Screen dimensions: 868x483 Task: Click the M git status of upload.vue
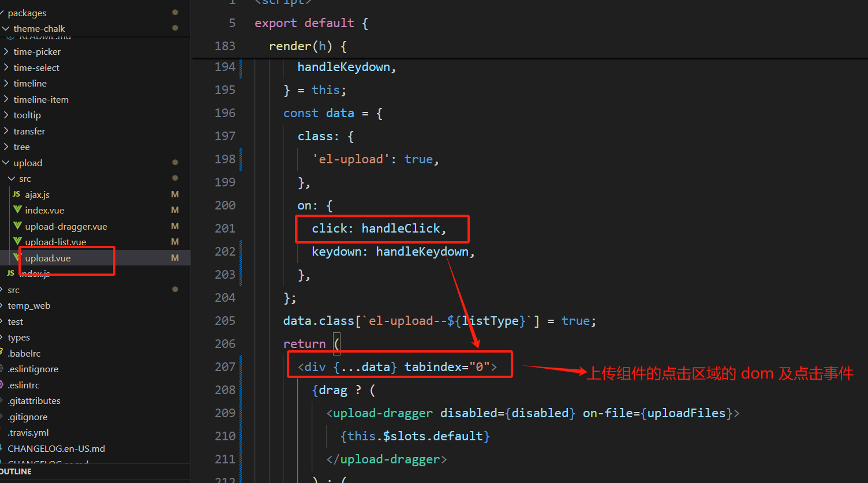tap(175, 258)
